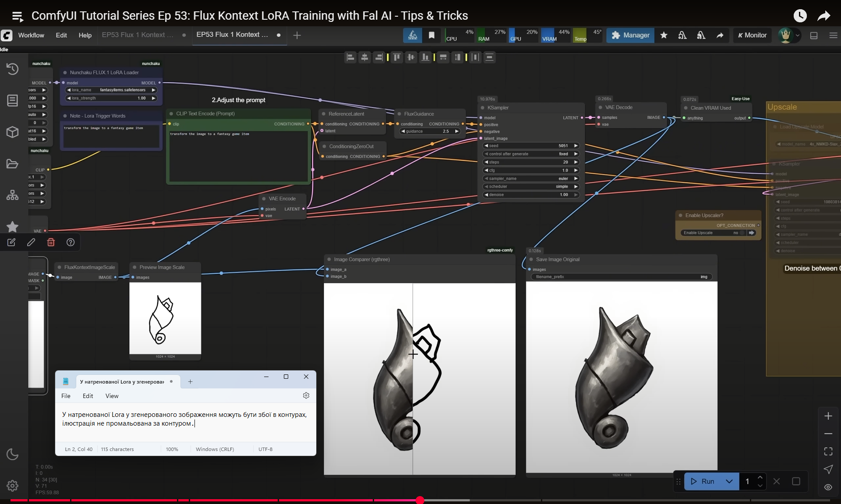Screen dimensions: 841x504
Task: Open the queue history sidebar icon
Action: click(12, 69)
